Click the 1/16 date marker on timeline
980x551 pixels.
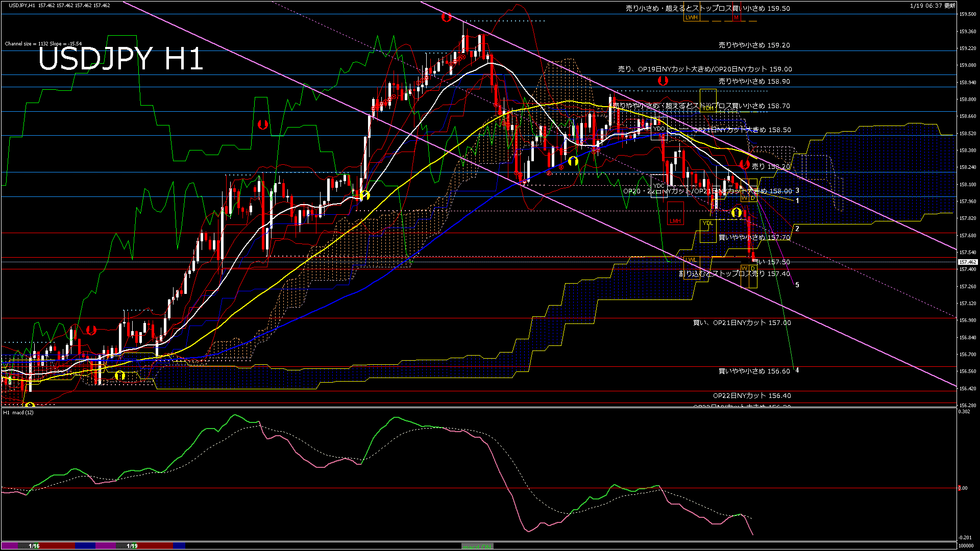pyautogui.click(x=34, y=546)
